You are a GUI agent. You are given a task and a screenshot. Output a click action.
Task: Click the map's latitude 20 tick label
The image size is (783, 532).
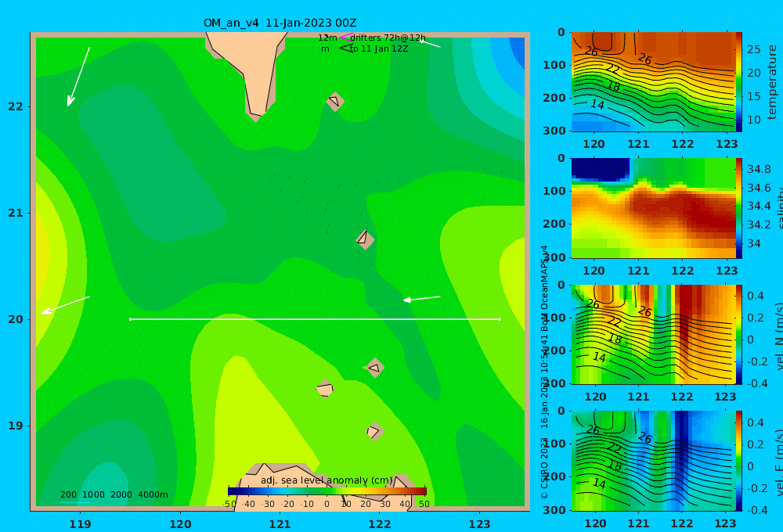(16, 319)
